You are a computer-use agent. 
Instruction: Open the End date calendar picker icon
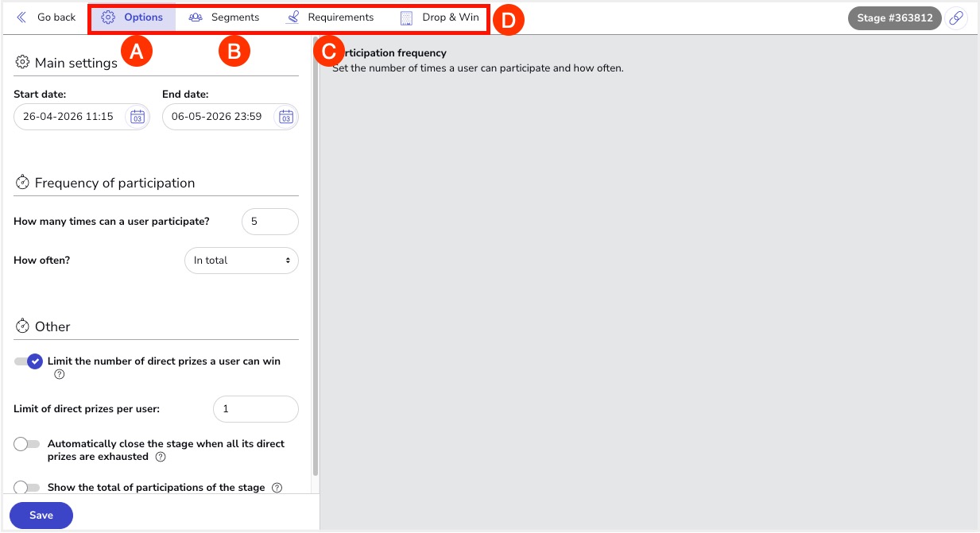click(x=285, y=117)
